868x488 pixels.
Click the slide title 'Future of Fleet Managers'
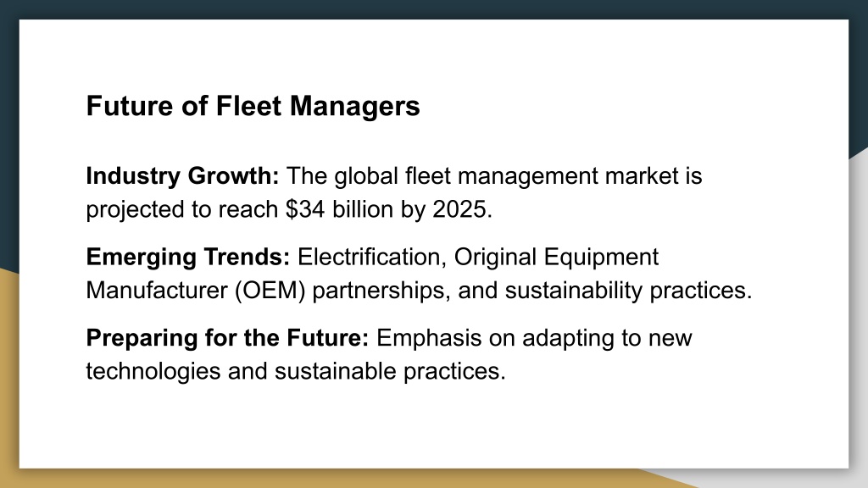[253, 106]
